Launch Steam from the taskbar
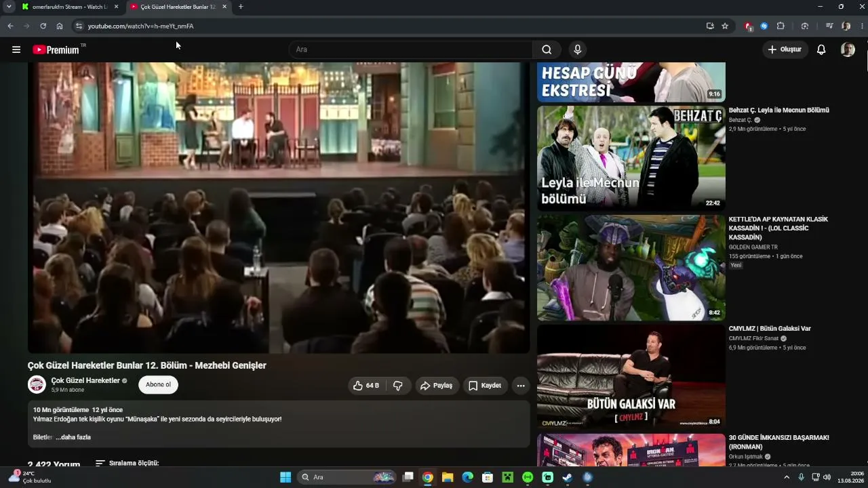Image resolution: width=868 pixels, height=488 pixels. [567, 477]
